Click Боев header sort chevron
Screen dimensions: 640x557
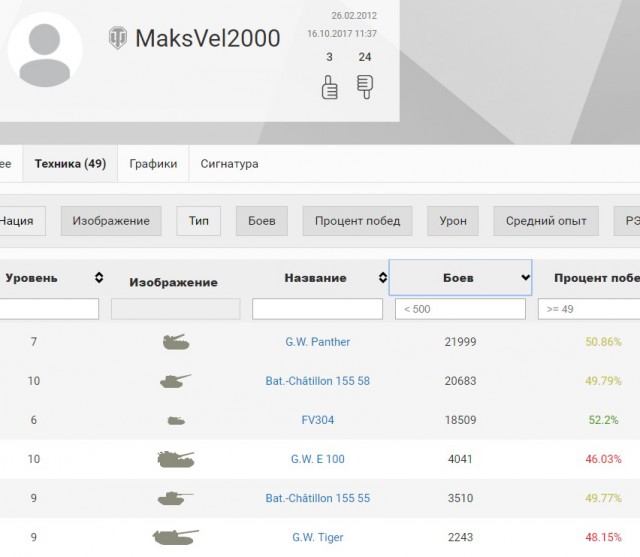click(526, 277)
